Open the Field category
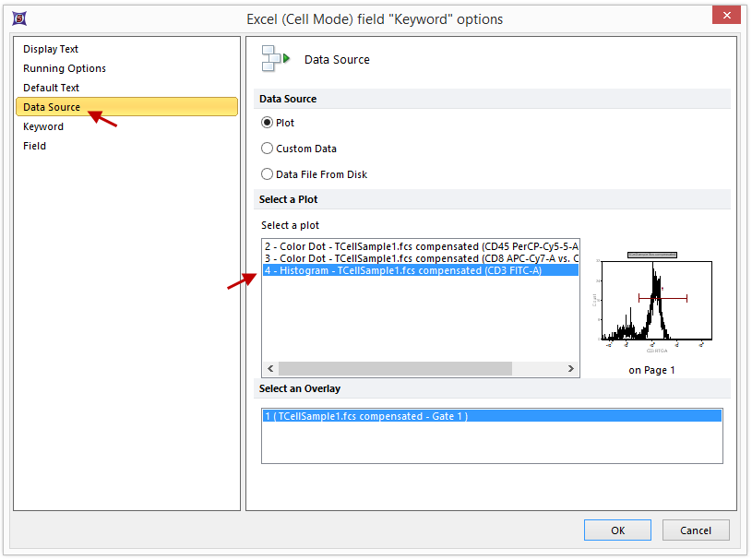 click(x=35, y=146)
